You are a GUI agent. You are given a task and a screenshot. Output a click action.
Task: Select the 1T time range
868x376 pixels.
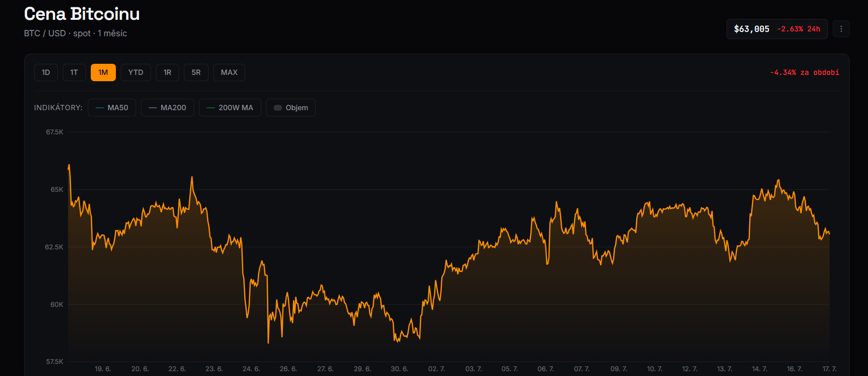pos(74,72)
